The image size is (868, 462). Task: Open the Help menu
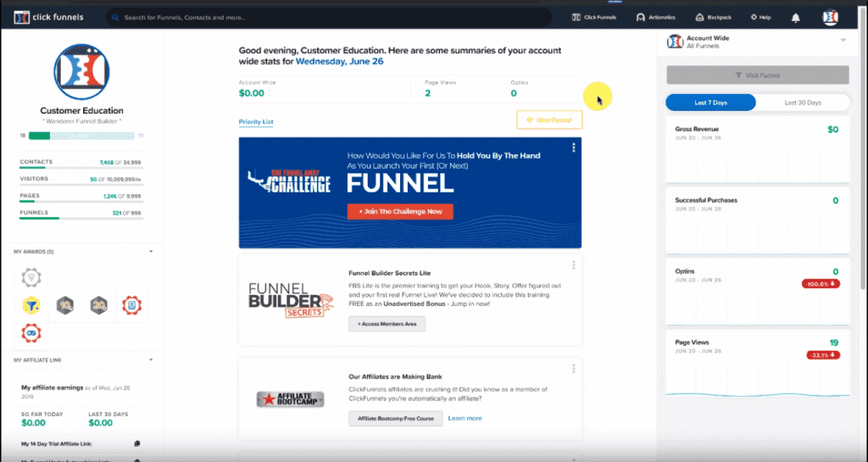tap(760, 18)
